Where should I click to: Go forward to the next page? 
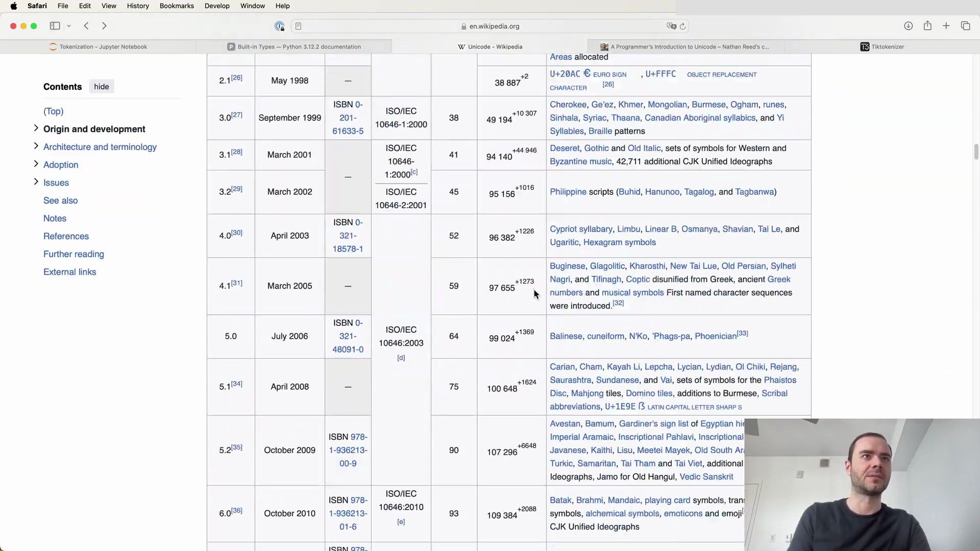click(104, 26)
